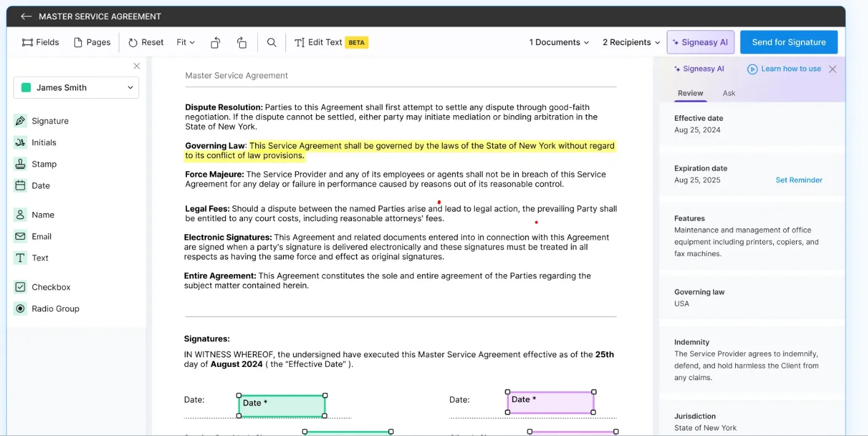
Task: Click the Signatures heading
Action: [x=207, y=339]
